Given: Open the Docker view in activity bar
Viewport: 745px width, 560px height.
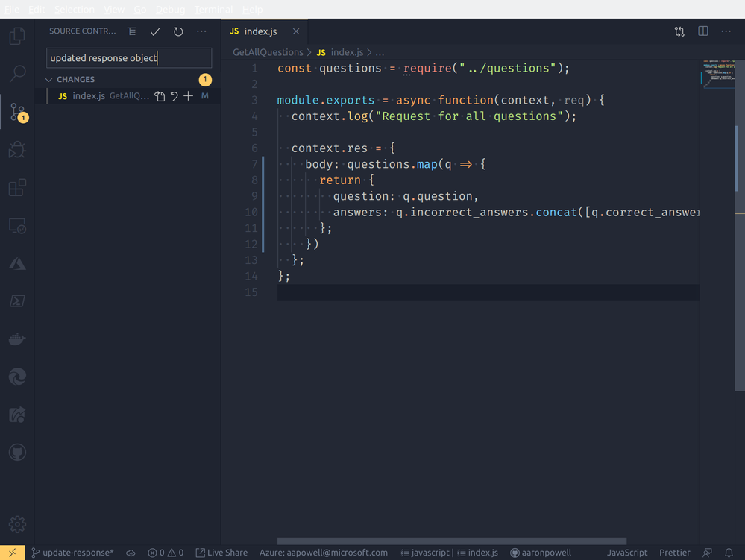Looking at the screenshot, I should (17, 339).
